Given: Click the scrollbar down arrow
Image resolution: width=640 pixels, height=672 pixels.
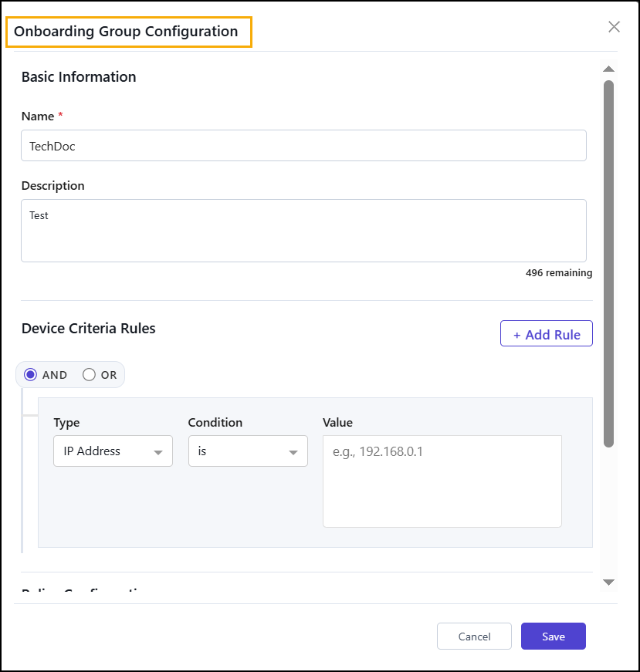Looking at the screenshot, I should (608, 582).
